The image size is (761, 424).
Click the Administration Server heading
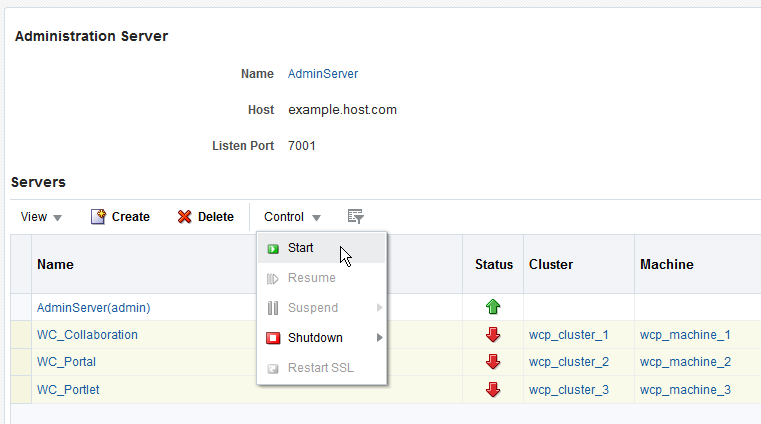91,36
